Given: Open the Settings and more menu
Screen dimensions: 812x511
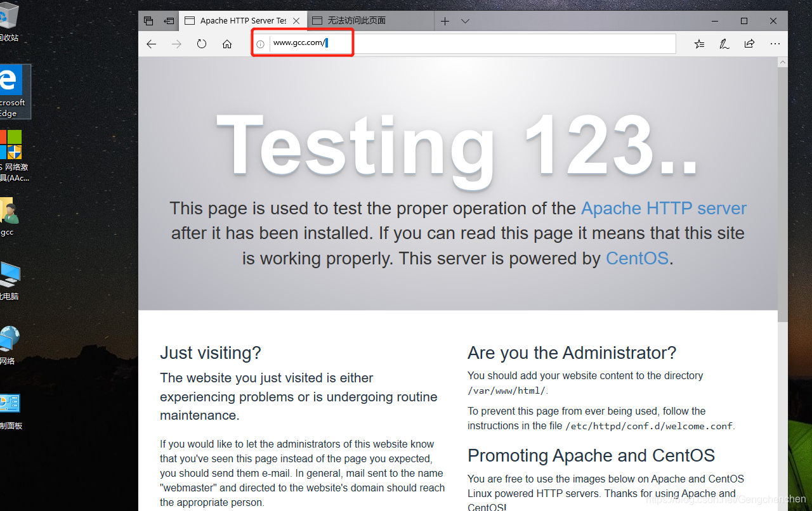Looking at the screenshot, I should pos(775,44).
